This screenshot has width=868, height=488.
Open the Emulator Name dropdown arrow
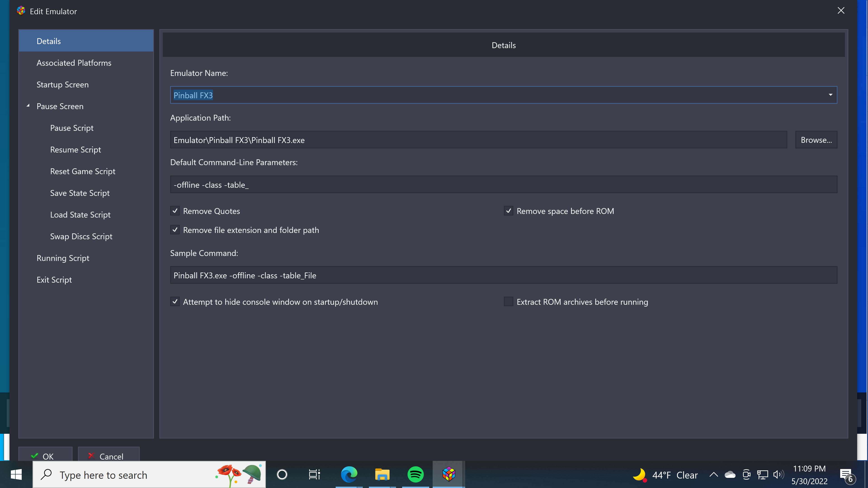point(830,95)
